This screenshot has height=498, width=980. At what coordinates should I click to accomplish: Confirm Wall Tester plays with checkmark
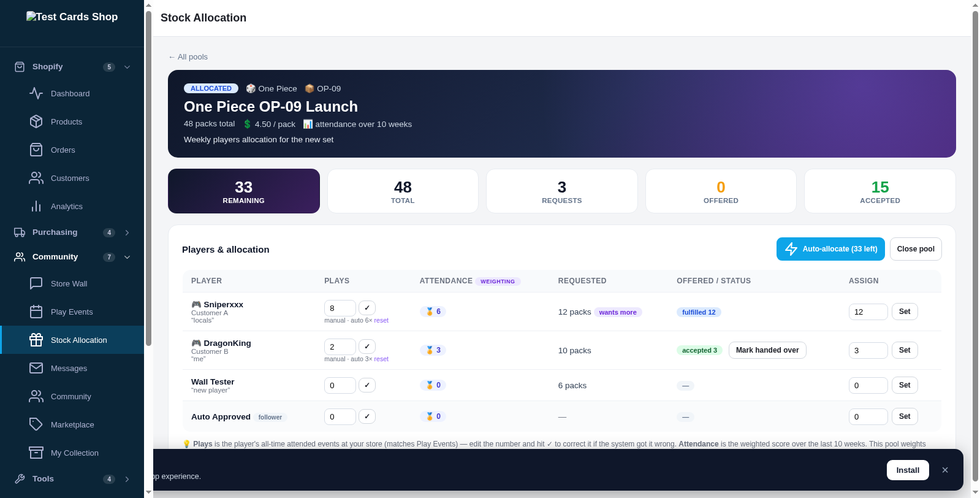point(367,385)
